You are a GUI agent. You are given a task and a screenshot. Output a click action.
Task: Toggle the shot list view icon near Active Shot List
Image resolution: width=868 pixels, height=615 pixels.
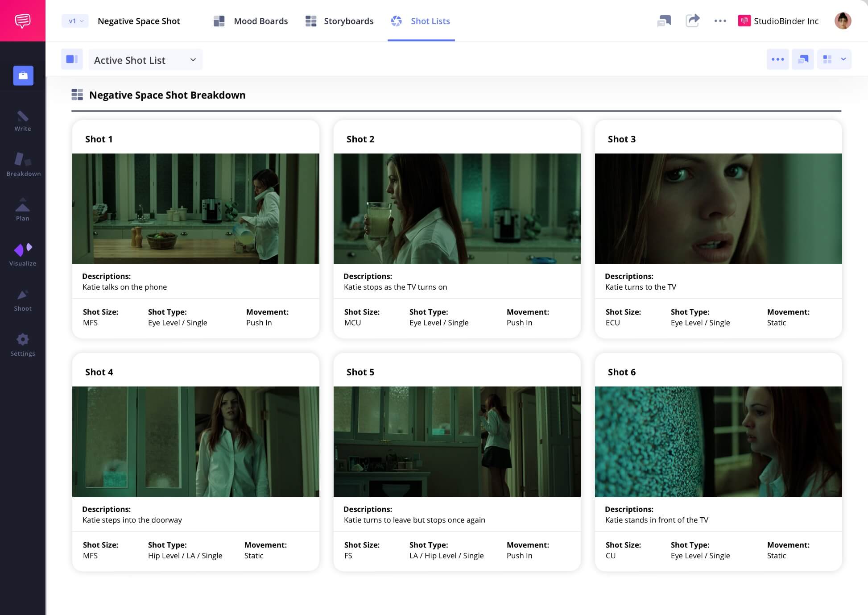(72, 59)
